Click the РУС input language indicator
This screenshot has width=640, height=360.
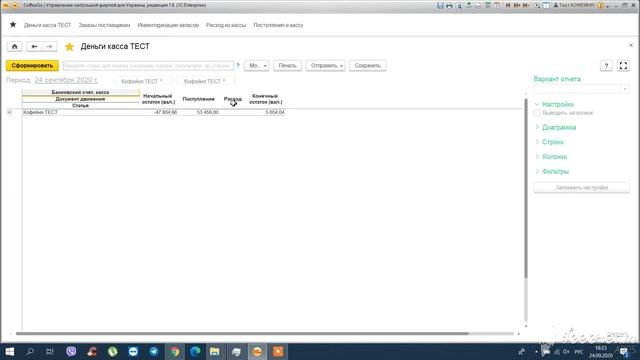pyautogui.click(x=579, y=352)
